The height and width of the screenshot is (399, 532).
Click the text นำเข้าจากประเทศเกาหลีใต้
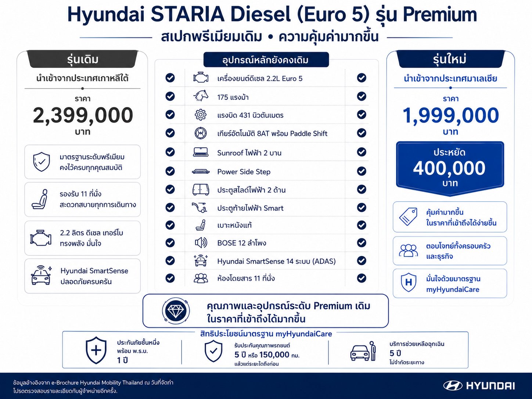(x=82, y=78)
